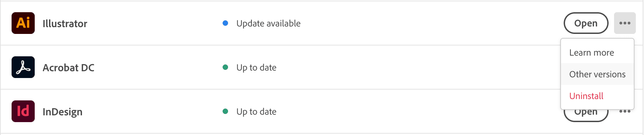Click InDesign's Up to date label

point(256,112)
